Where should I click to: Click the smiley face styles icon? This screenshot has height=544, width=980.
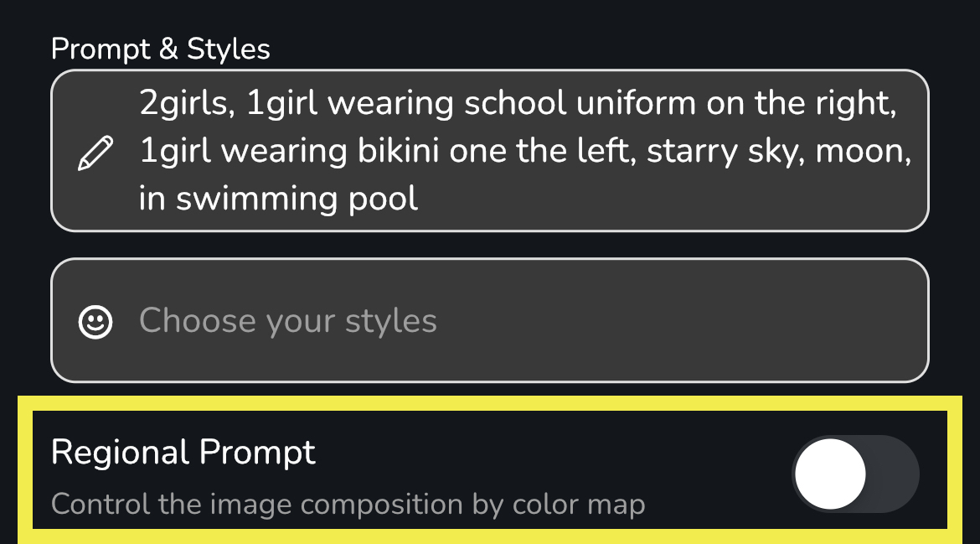point(95,321)
